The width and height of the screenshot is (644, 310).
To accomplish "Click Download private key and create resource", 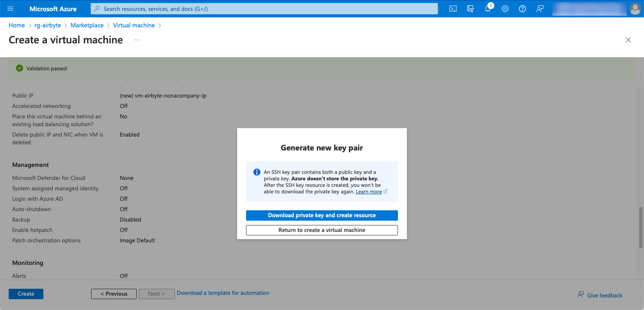I will [322, 215].
